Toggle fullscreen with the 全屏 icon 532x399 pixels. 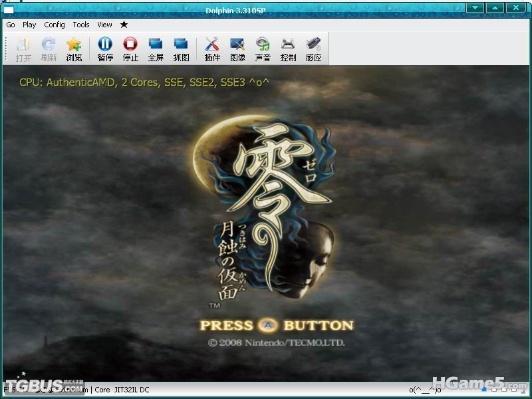156,49
